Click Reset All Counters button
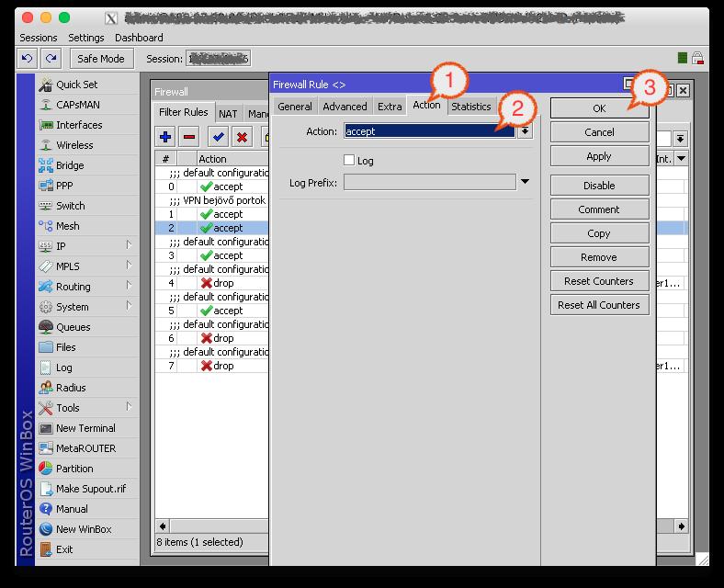This screenshot has height=588, width=724. (x=599, y=305)
